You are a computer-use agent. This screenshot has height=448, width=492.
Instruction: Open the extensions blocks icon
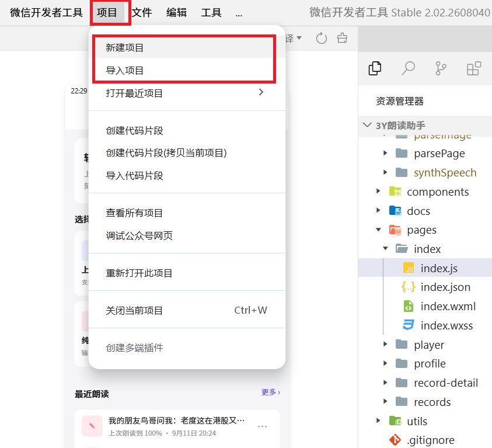tap(474, 68)
